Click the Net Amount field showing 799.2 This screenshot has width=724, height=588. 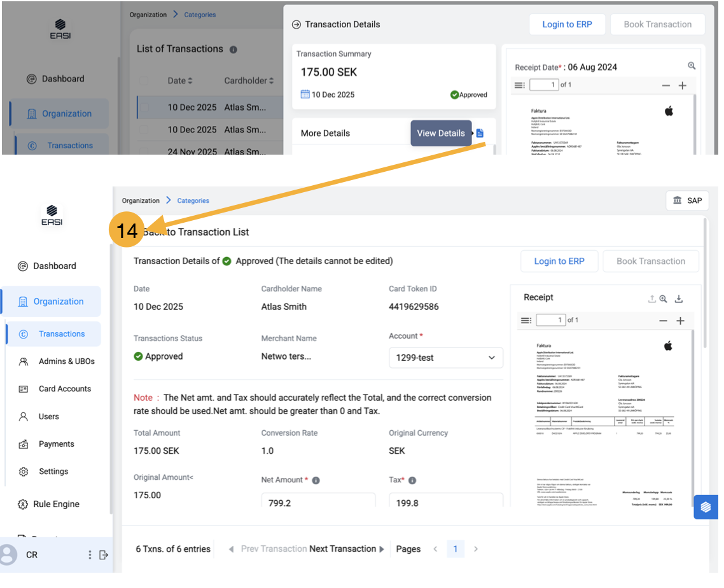(x=318, y=502)
